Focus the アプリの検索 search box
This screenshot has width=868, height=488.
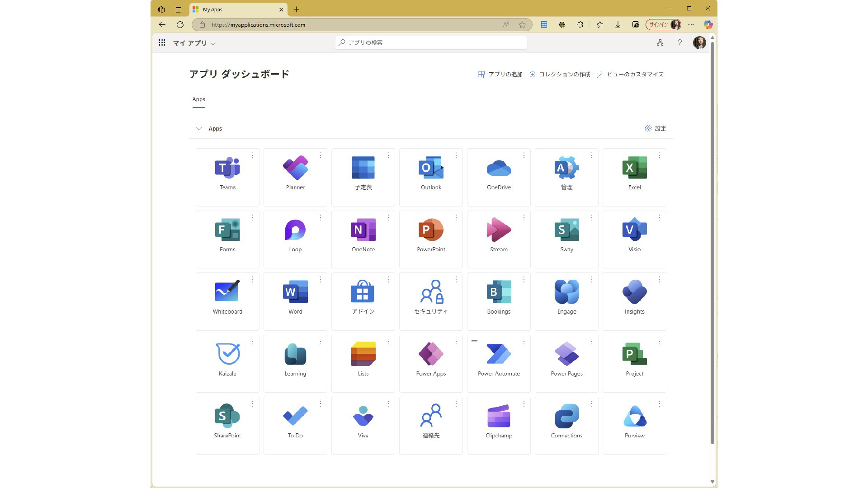431,42
